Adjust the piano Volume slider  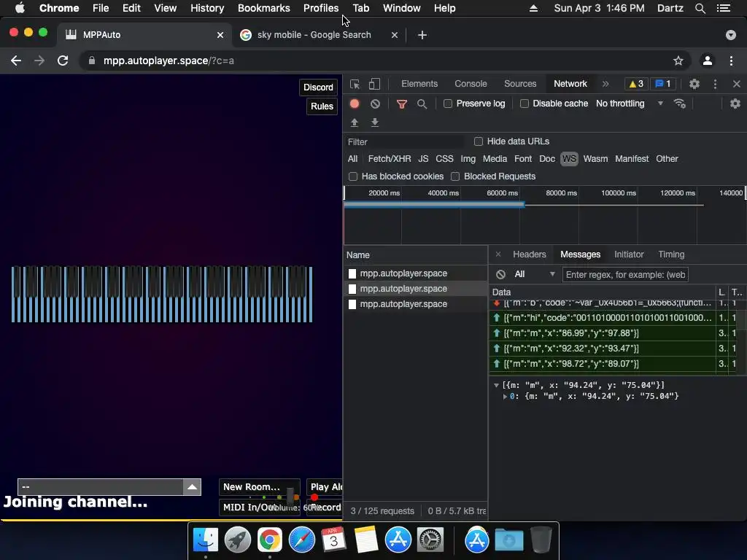point(290,497)
